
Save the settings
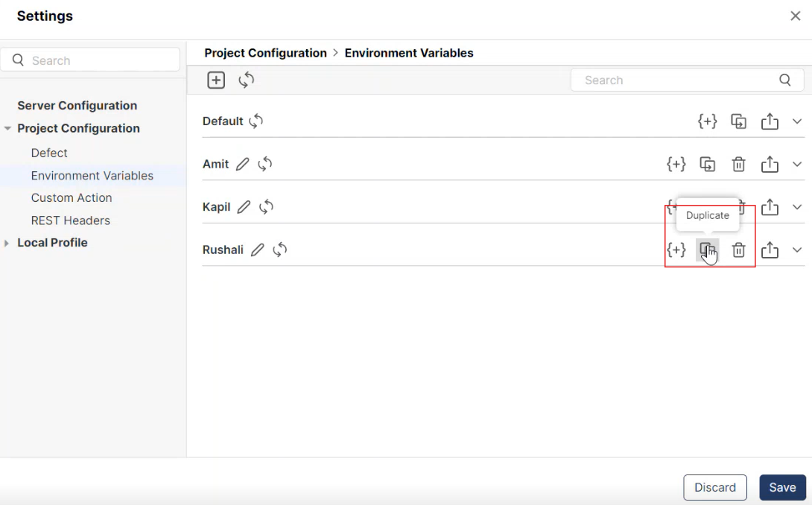click(x=782, y=487)
